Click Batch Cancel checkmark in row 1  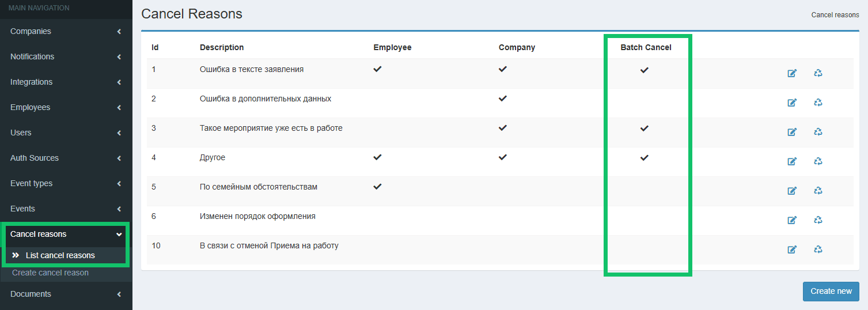(645, 70)
